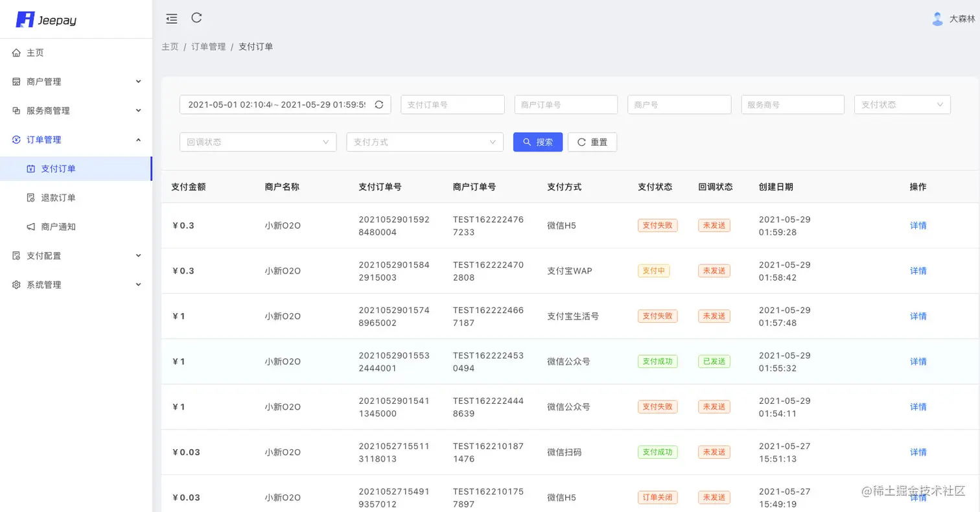This screenshot has width=980, height=512.
Task: Click the 搜索 search button
Action: click(538, 142)
